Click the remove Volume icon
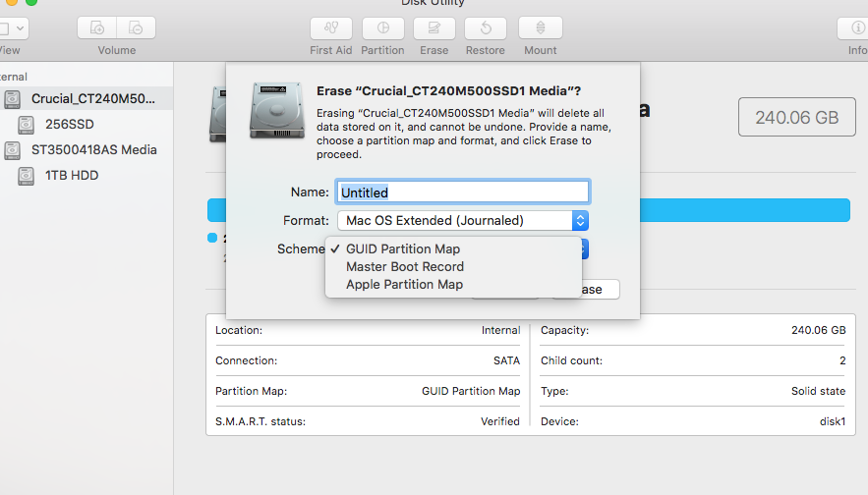 point(136,27)
